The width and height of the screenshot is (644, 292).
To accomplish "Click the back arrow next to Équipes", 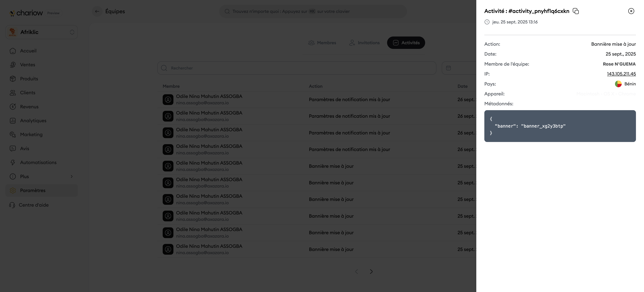I will coord(97,11).
